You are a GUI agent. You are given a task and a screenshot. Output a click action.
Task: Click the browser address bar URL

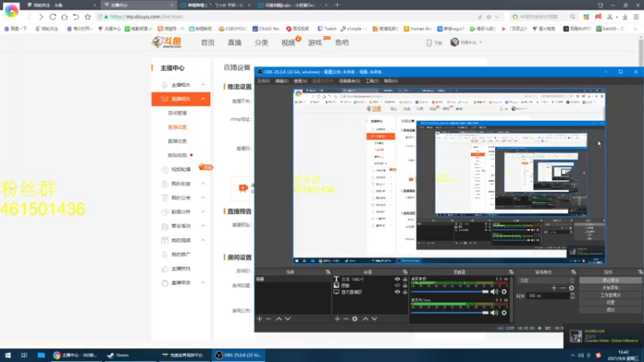pos(147,17)
